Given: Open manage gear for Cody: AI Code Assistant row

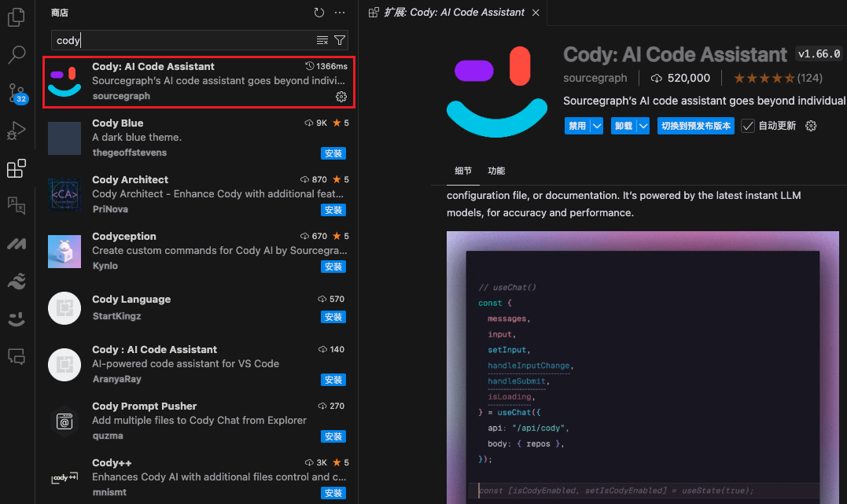Looking at the screenshot, I should click(x=341, y=97).
